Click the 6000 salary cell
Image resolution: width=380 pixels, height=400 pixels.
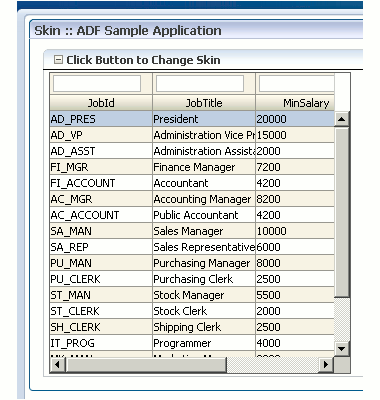tap(295, 247)
